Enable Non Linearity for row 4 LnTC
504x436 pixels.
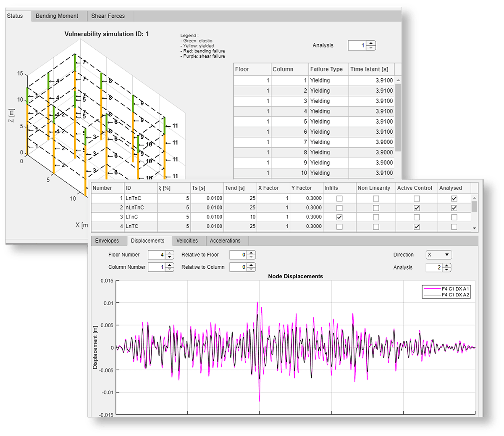(x=376, y=227)
